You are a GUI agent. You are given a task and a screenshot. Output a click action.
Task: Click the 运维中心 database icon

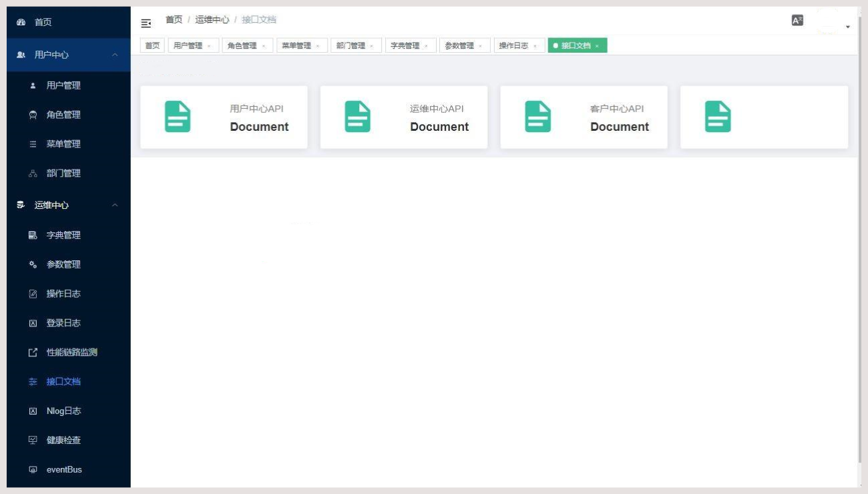coord(21,205)
